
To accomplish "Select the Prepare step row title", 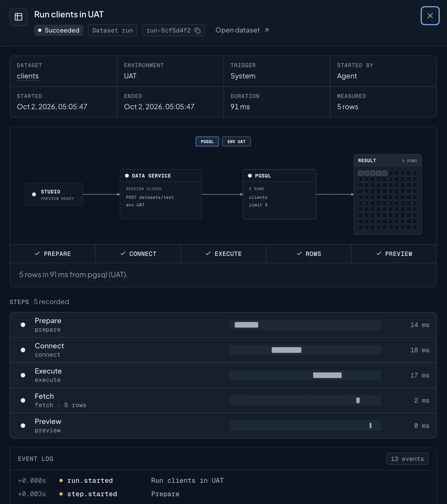I will click(48, 321).
